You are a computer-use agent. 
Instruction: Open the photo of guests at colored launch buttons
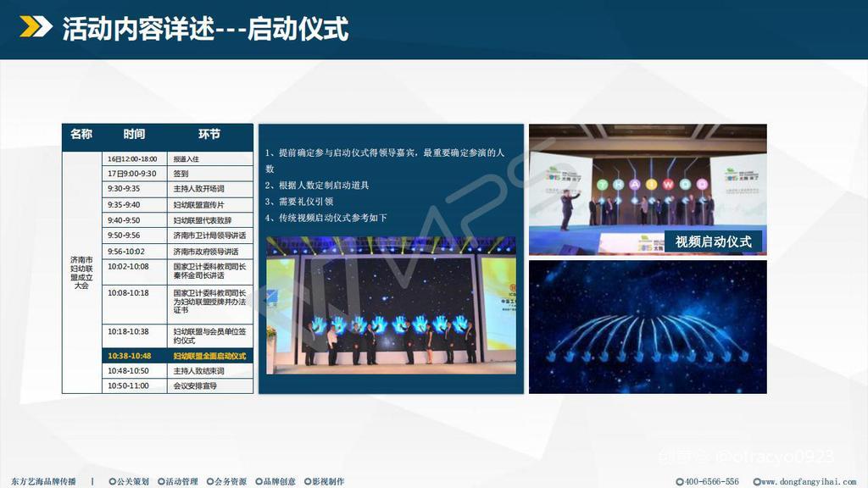(x=648, y=189)
